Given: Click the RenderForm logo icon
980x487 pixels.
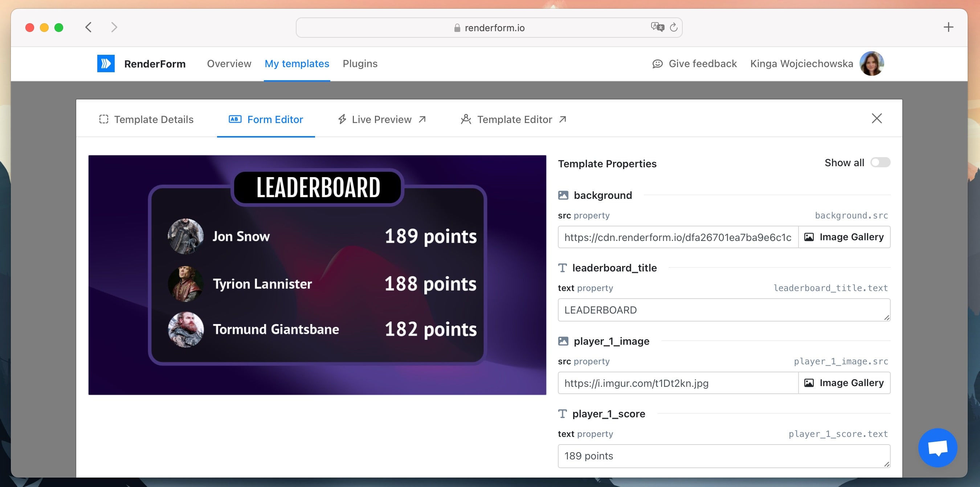Looking at the screenshot, I should [x=106, y=64].
